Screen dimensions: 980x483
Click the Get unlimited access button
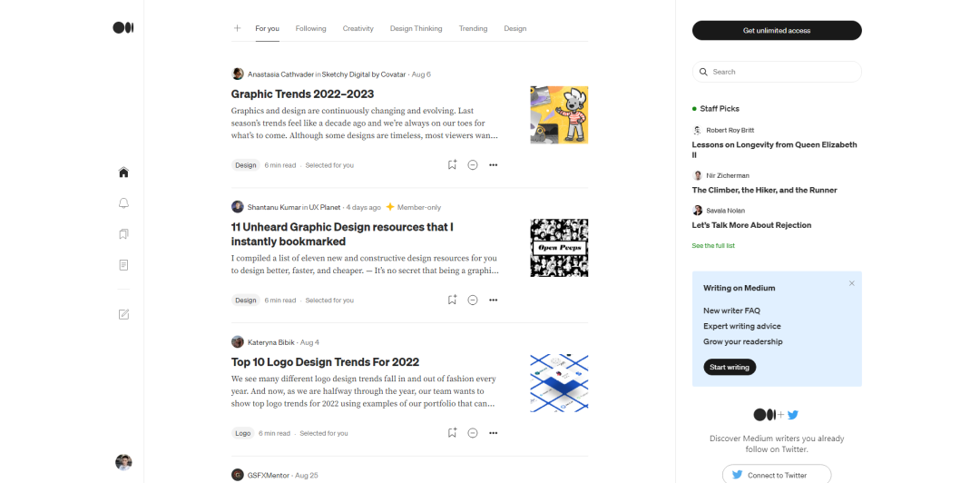coord(777,31)
